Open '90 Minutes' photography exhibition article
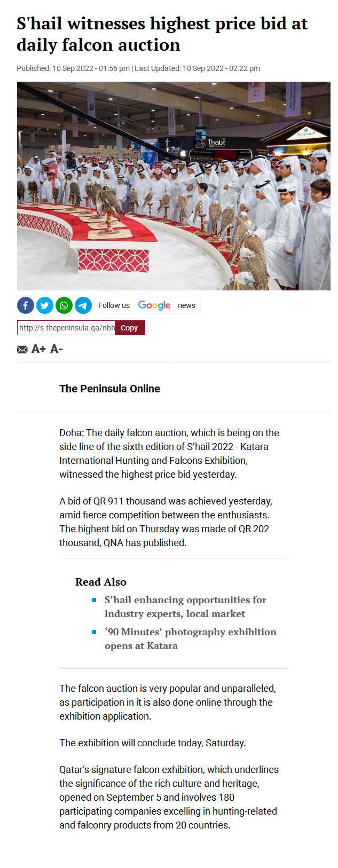338x868 pixels. (x=191, y=638)
